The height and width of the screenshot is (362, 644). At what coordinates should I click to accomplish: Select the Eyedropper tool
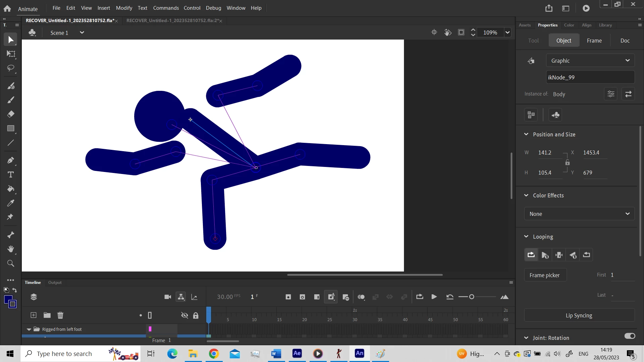(11, 203)
